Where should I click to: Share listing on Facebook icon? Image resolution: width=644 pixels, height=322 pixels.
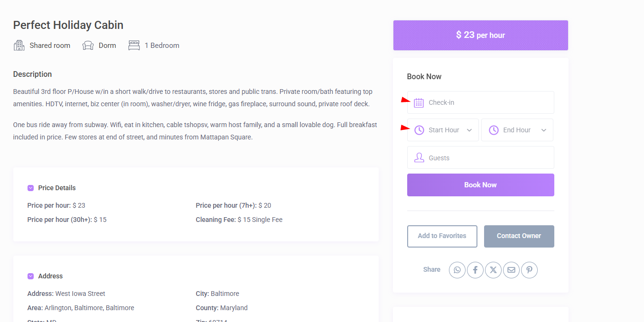click(x=475, y=270)
